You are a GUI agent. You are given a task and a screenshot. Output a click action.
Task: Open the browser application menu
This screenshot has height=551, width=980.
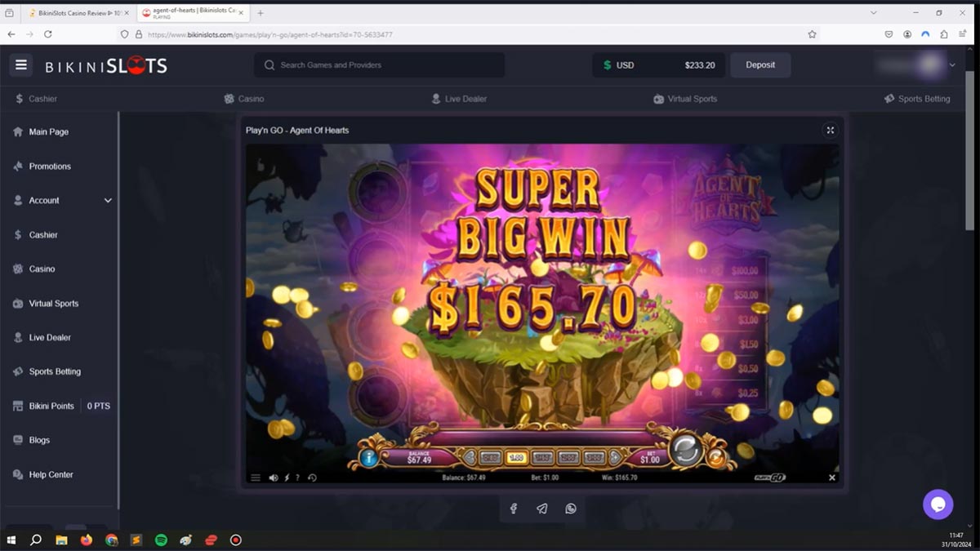pos(964,34)
